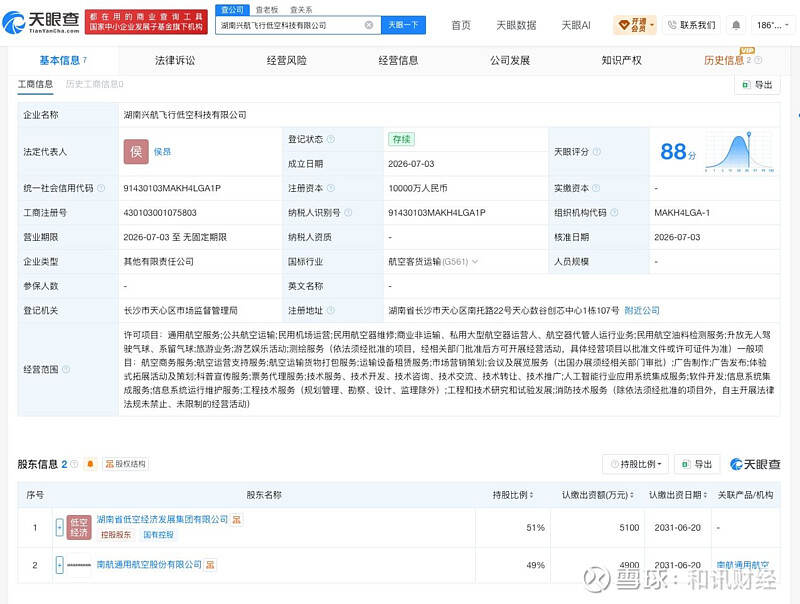The width and height of the screenshot is (800, 604).
Task: Click the info icon beside 登记状态
Action: point(331,139)
